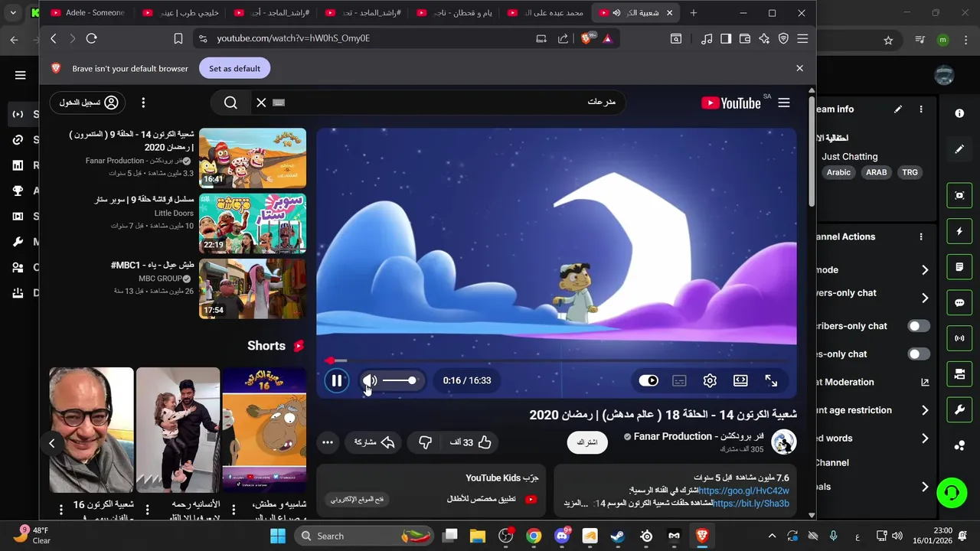
Task: Open Brave main hamburger menu
Action: click(802, 38)
